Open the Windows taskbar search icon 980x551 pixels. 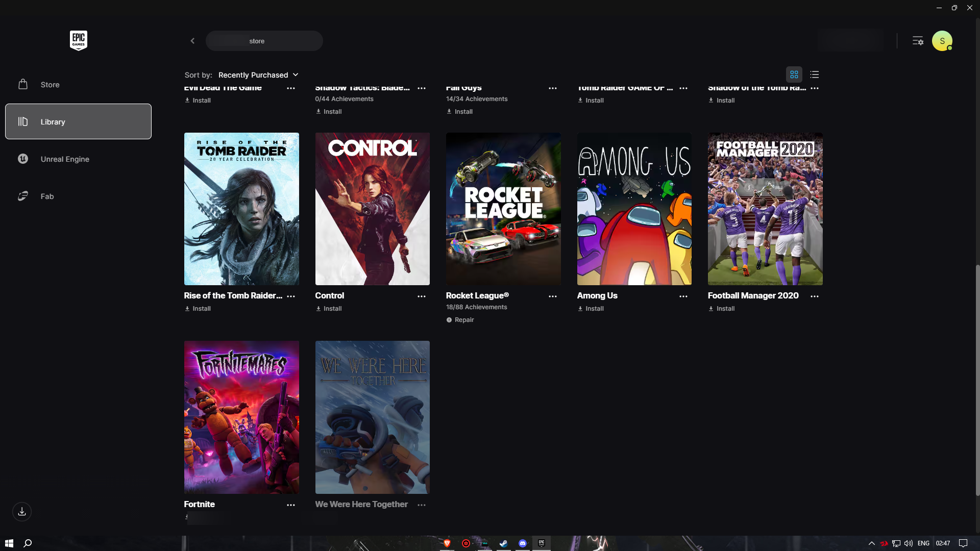tap(28, 543)
